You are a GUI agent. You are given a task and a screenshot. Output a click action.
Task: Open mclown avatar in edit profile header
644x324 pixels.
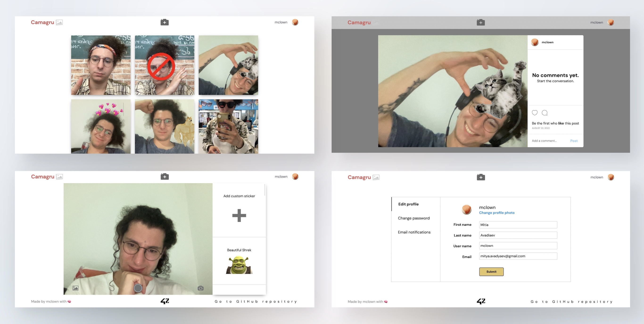coord(611,177)
